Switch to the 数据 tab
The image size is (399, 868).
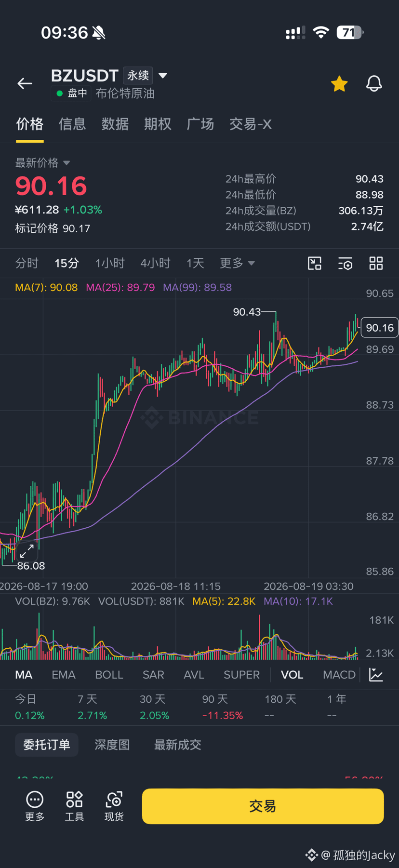115,124
